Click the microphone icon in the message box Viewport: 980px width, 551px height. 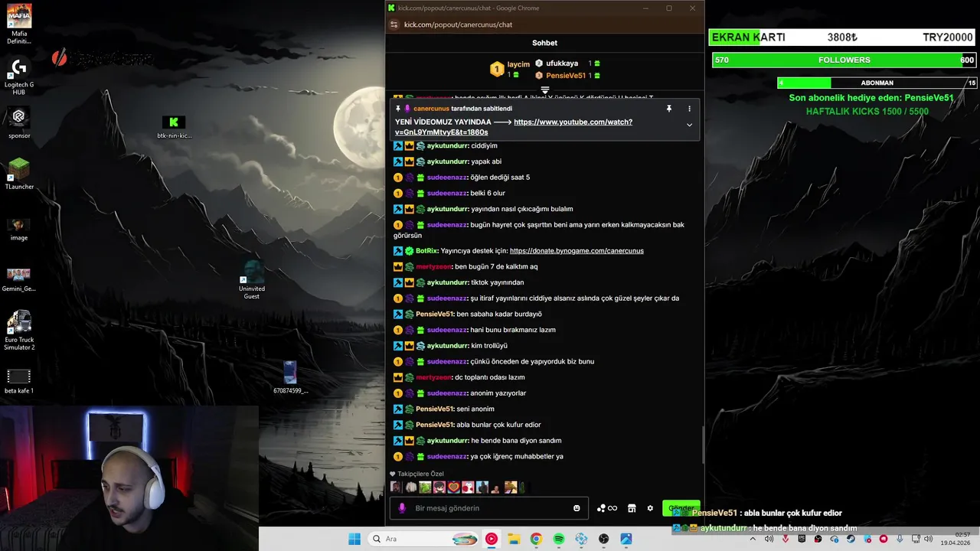click(403, 508)
